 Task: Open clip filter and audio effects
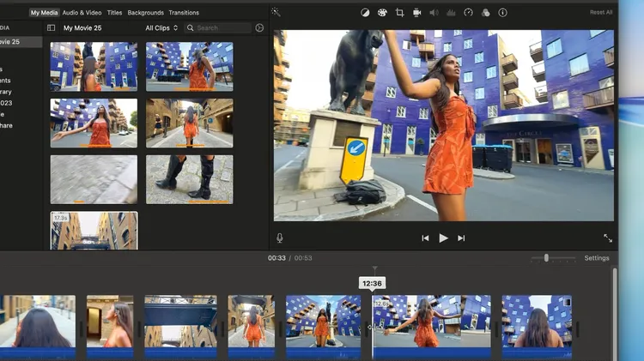coord(485,13)
